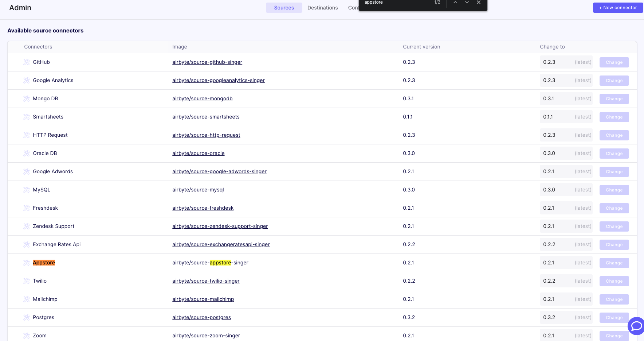Open the chat support bubble
The width and height of the screenshot is (644, 341).
pos(636,326)
